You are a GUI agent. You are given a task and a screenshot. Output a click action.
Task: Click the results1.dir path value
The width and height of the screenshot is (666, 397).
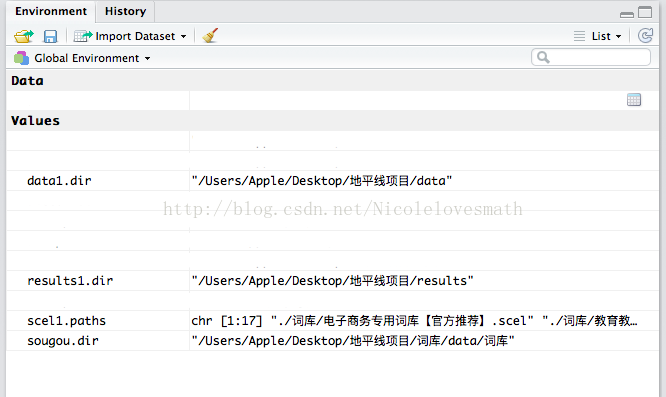[x=332, y=281]
